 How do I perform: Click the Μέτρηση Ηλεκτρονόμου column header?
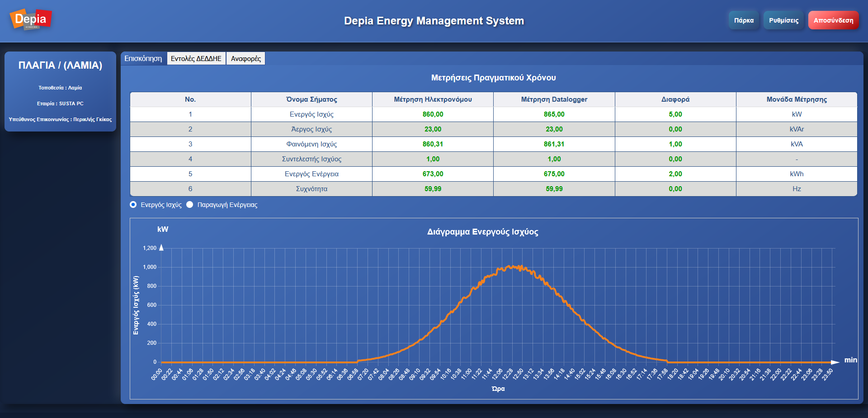coord(433,99)
